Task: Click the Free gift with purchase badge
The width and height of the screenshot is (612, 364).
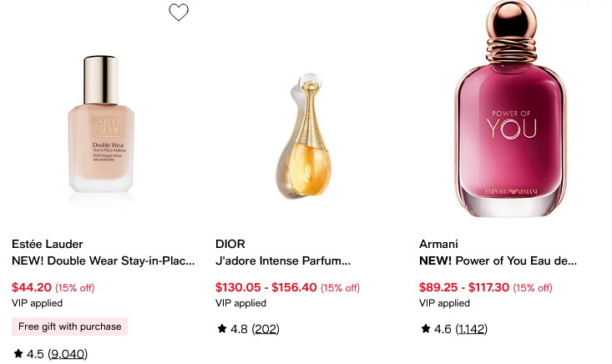Action: click(70, 326)
